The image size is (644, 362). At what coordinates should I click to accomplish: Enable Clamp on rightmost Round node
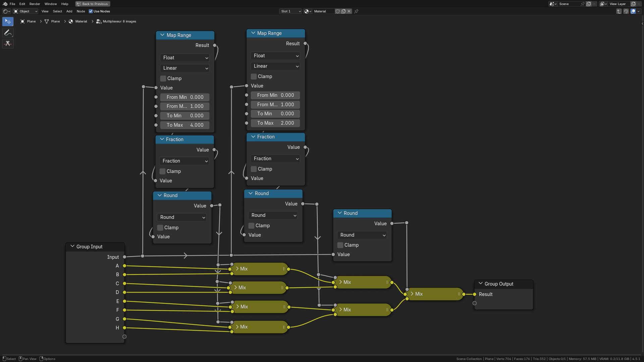coord(340,245)
